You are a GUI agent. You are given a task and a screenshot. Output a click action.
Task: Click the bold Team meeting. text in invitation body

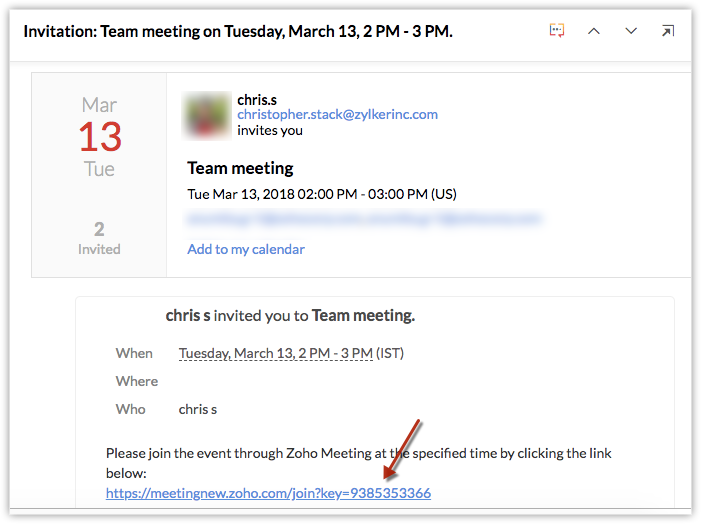click(363, 316)
